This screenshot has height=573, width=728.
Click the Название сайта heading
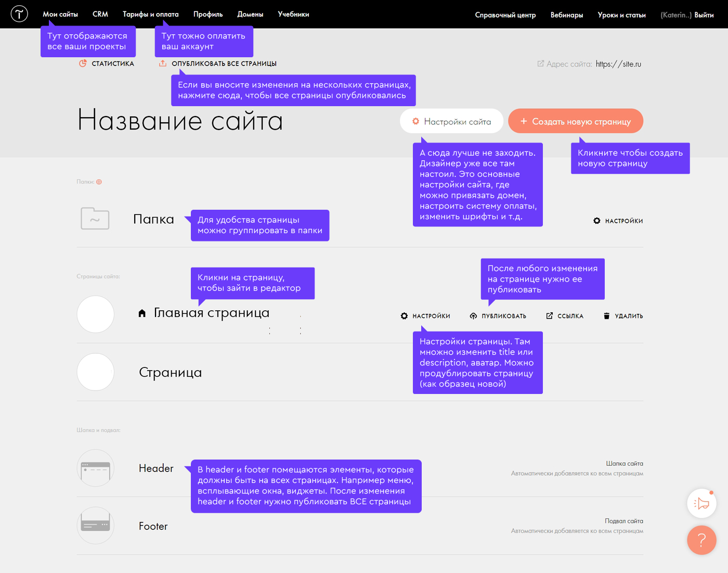pyautogui.click(x=180, y=120)
